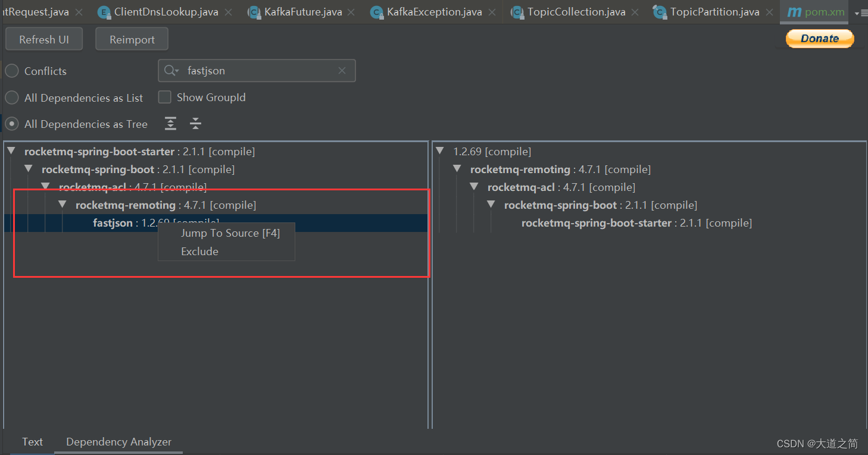Select 1.2.69 [compile] in right tree
Image resolution: width=868 pixels, height=455 pixels.
point(492,152)
